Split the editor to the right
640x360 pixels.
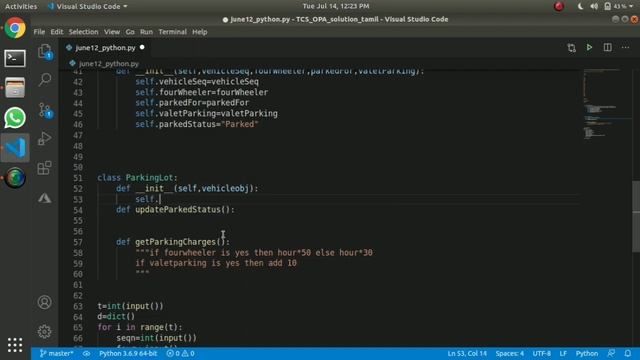(607, 47)
